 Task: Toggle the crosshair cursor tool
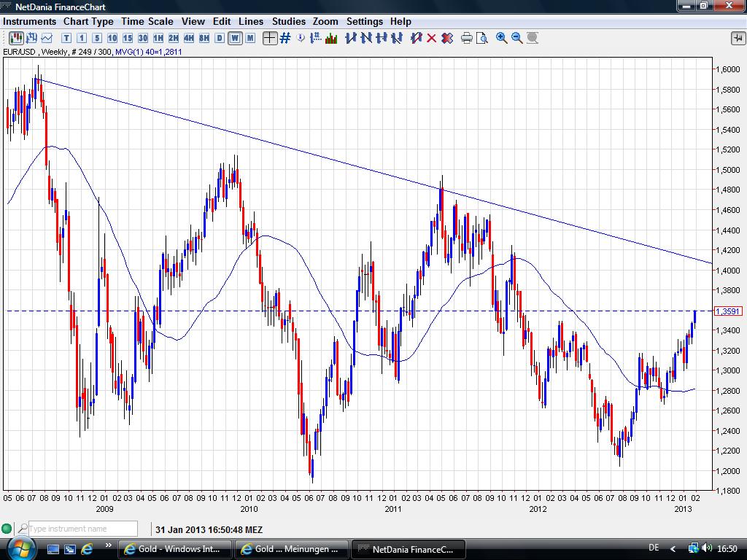[x=270, y=38]
